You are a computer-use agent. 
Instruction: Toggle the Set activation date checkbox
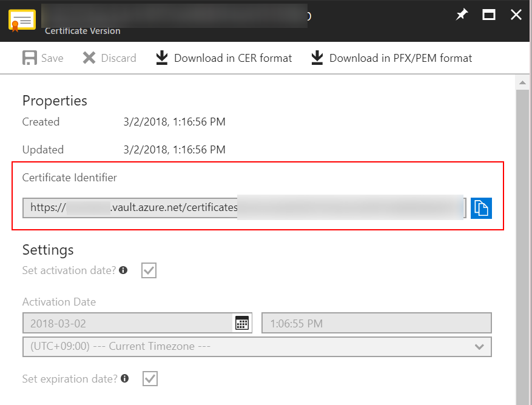point(149,270)
